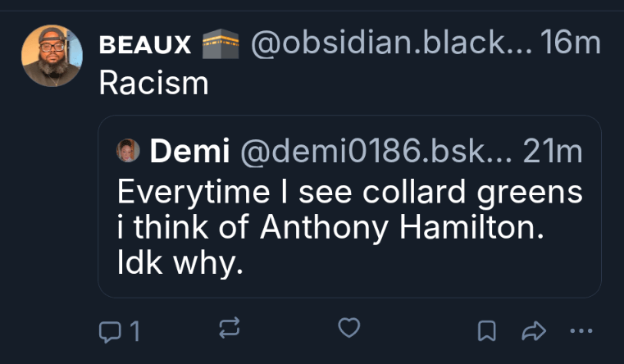Click the reply count number 1

(134, 331)
